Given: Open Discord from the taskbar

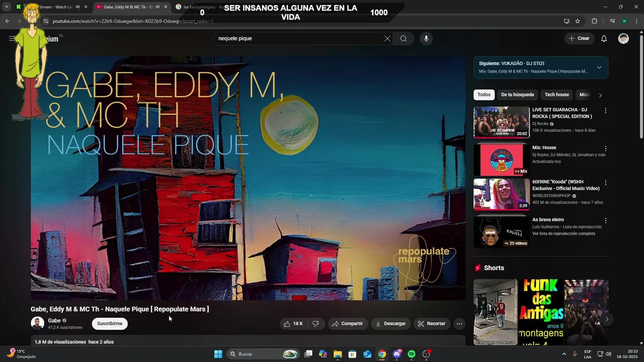Looking at the screenshot, I should 397,354.
